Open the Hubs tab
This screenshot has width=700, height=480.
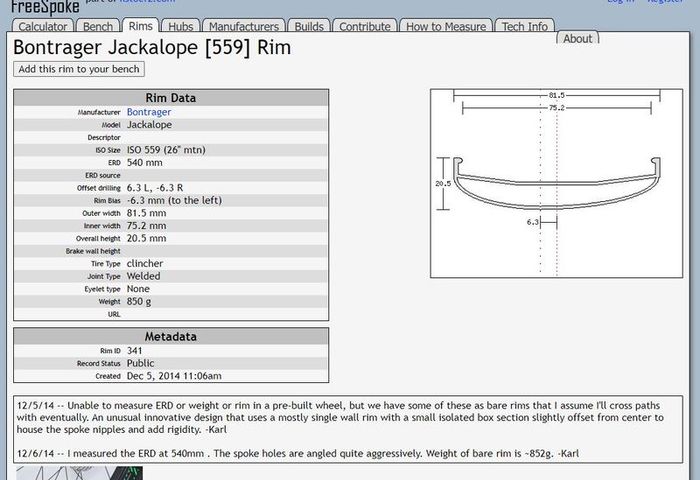pos(180,26)
